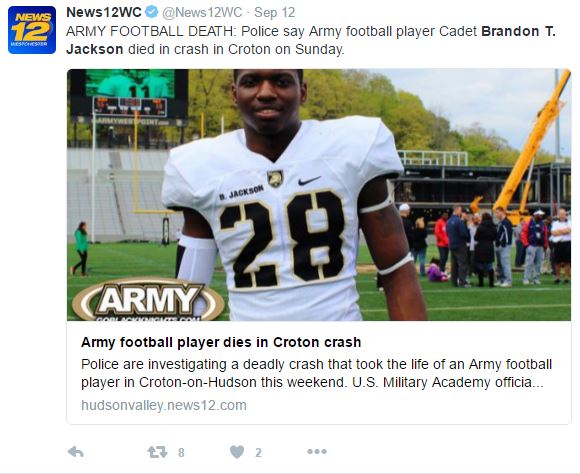Click the card description about police investigating
This screenshot has height=474, width=580.
click(x=316, y=373)
